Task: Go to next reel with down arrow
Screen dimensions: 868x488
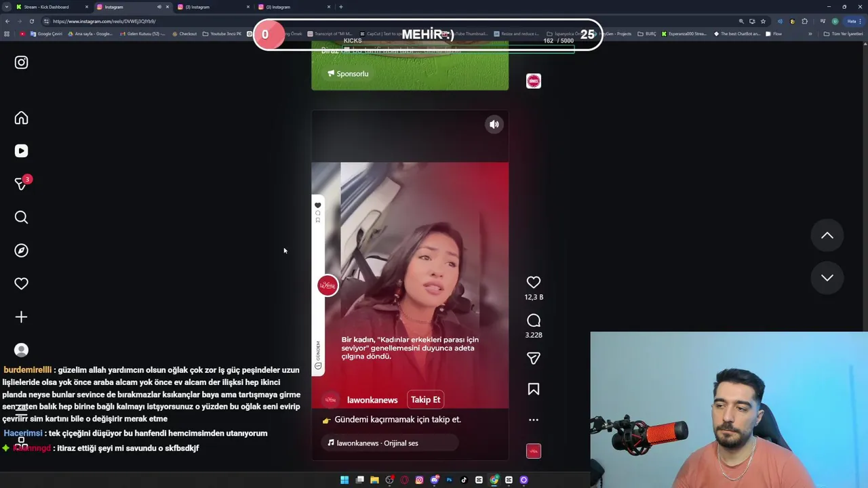Action: pyautogui.click(x=827, y=277)
